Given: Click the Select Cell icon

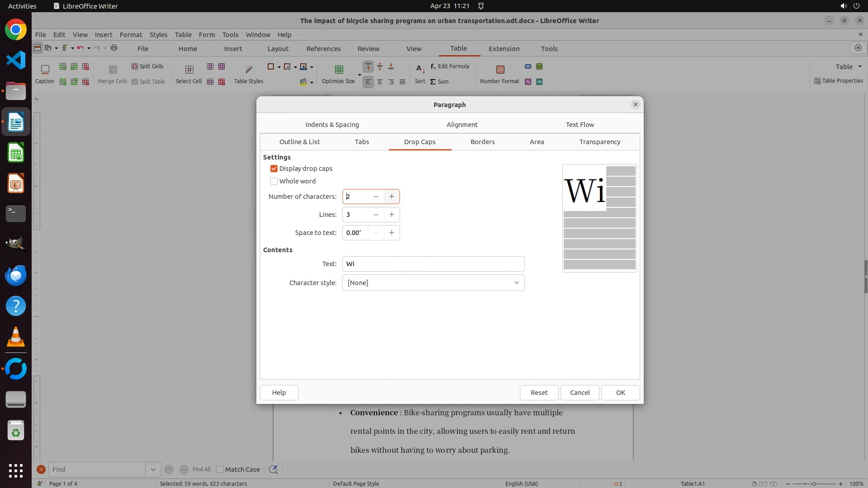Looking at the screenshot, I should [x=189, y=69].
